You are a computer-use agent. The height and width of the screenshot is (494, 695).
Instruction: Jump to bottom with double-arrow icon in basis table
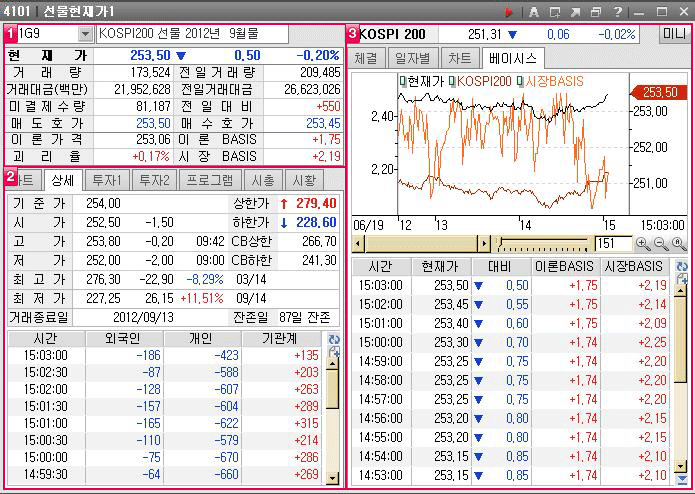(x=681, y=479)
